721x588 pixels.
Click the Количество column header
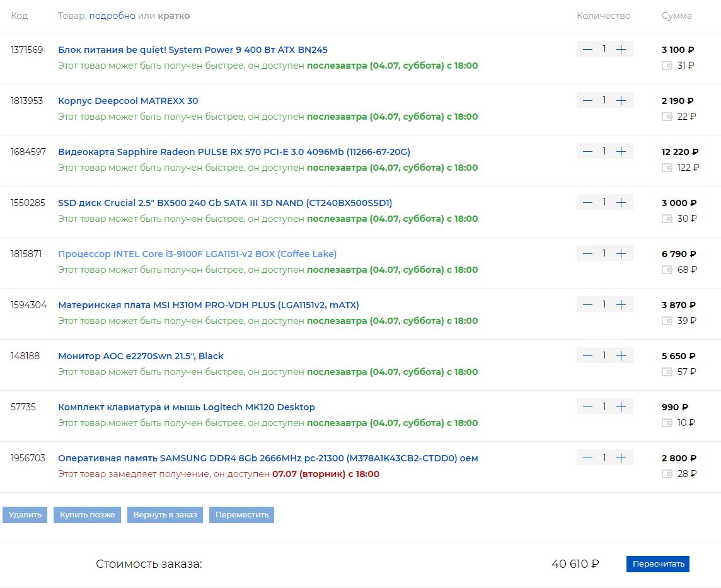coord(603,16)
